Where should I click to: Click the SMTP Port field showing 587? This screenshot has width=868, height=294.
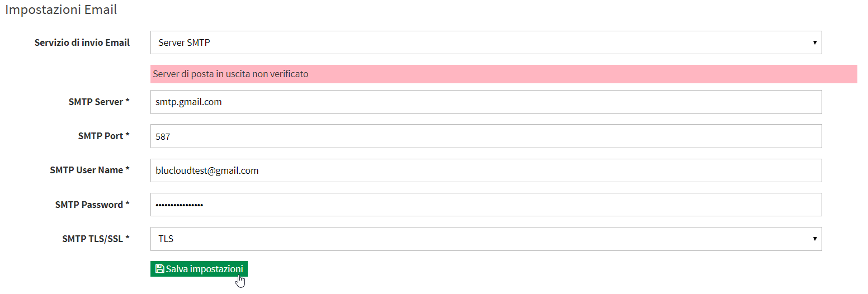tap(486, 136)
